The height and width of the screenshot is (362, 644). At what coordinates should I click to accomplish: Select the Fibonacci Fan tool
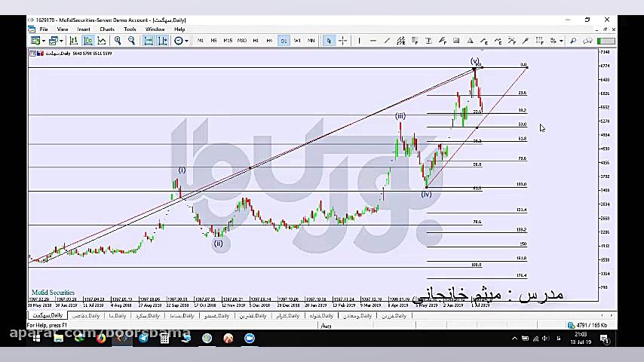(x=484, y=41)
